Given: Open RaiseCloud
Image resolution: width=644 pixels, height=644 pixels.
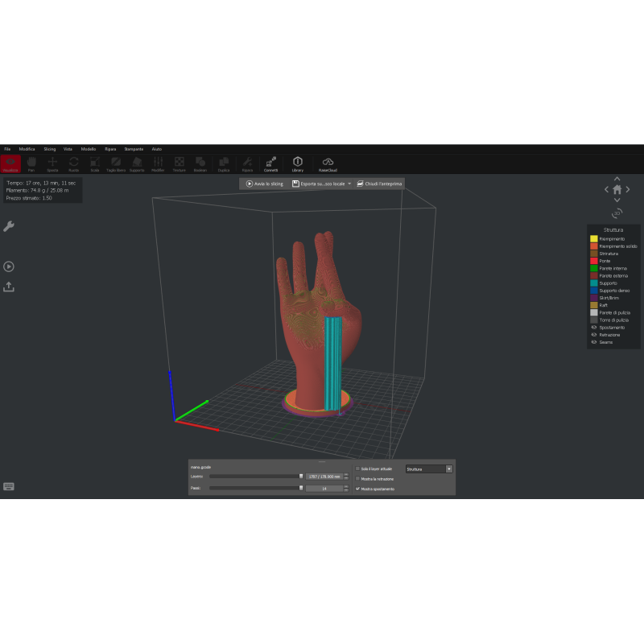Looking at the screenshot, I should point(330,163).
